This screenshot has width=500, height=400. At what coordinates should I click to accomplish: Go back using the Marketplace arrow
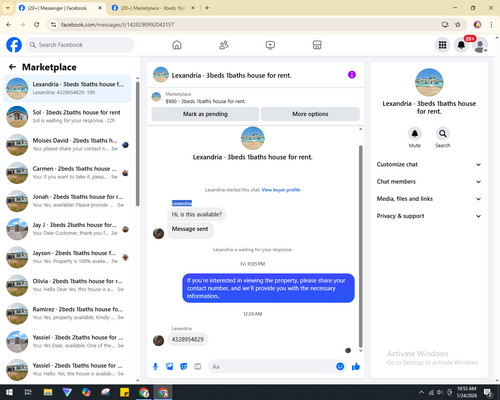coord(12,67)
